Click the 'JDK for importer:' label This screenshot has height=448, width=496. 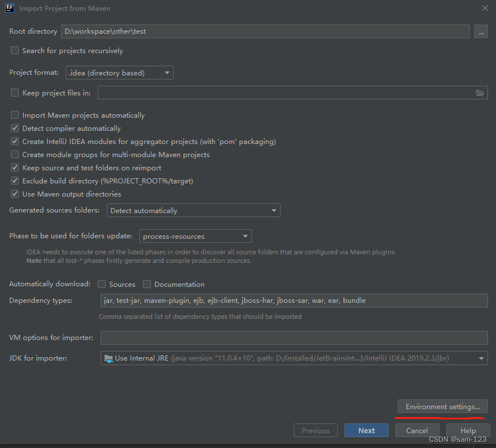pyautogui.click(x=38, y=358)
